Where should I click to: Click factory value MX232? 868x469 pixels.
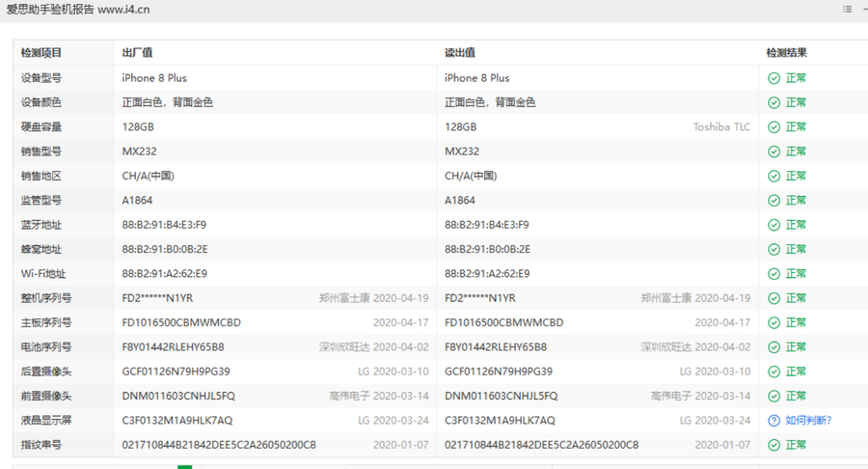(140, 152)
